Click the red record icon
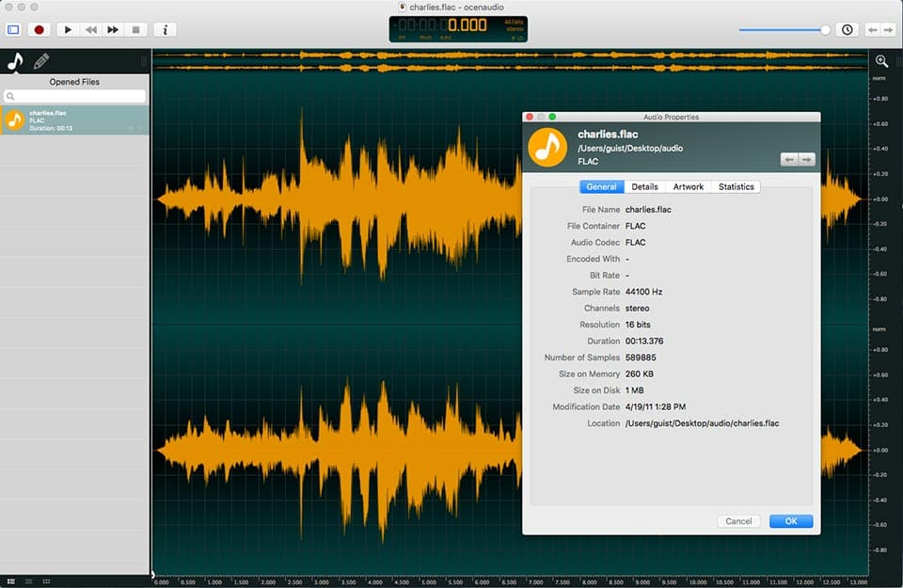Image resolution: width=903 pixels, height=588 pixels. coord(38,29)
